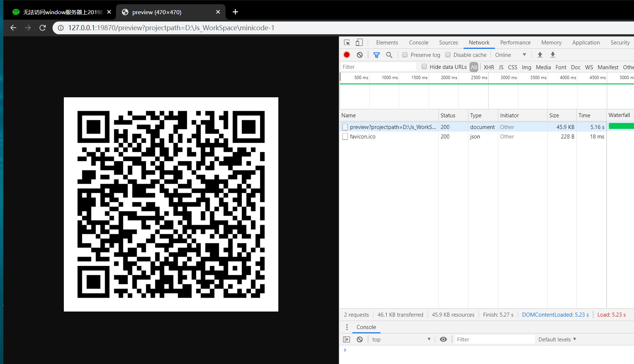Open the Default levels dropdown
The height and width of the screenshot is (364, 634).
click(557, 339)
